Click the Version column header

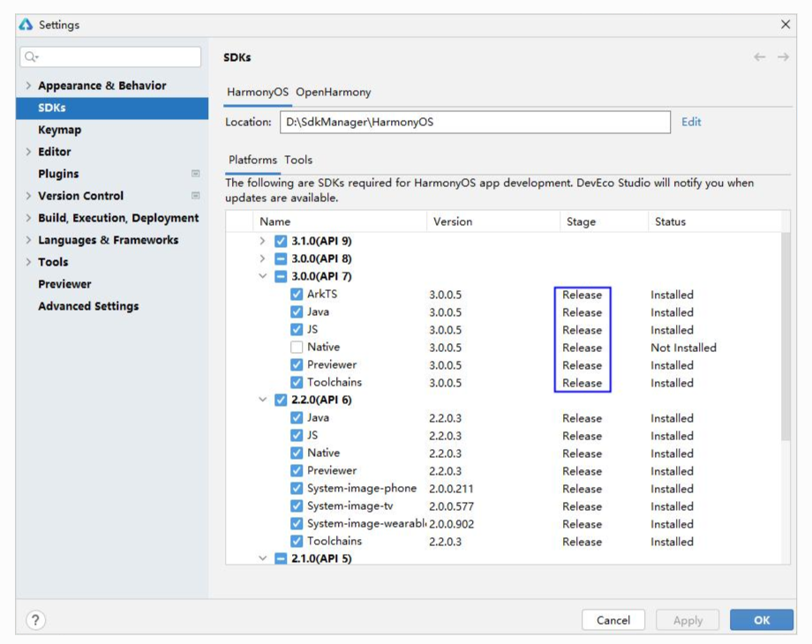(493, 221)
